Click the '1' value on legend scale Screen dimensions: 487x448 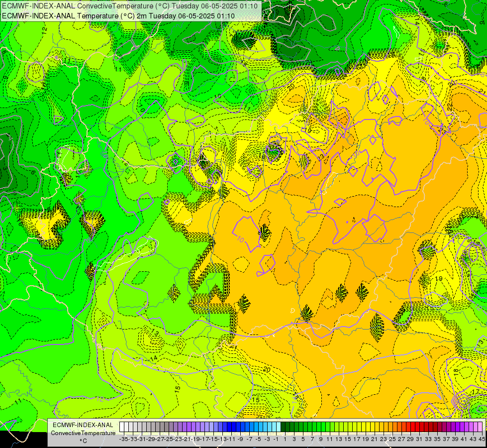coord(285,439)
